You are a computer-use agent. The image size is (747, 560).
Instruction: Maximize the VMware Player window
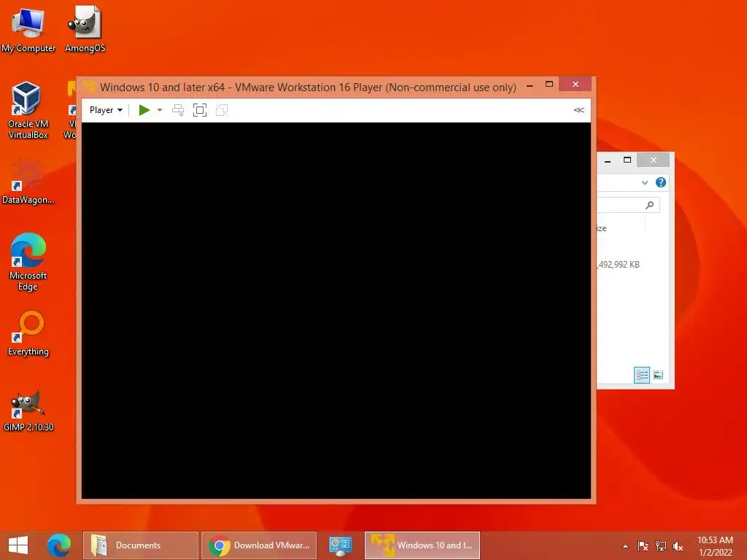549,85
